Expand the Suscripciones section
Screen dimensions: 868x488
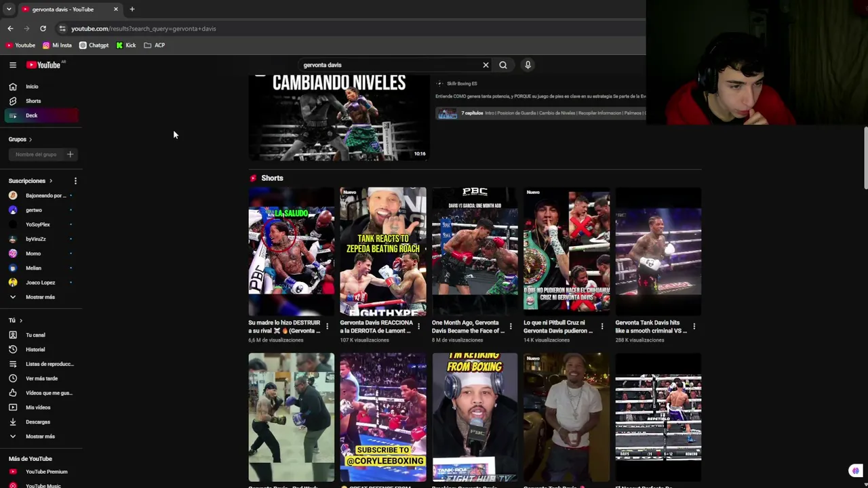point(31,181)
